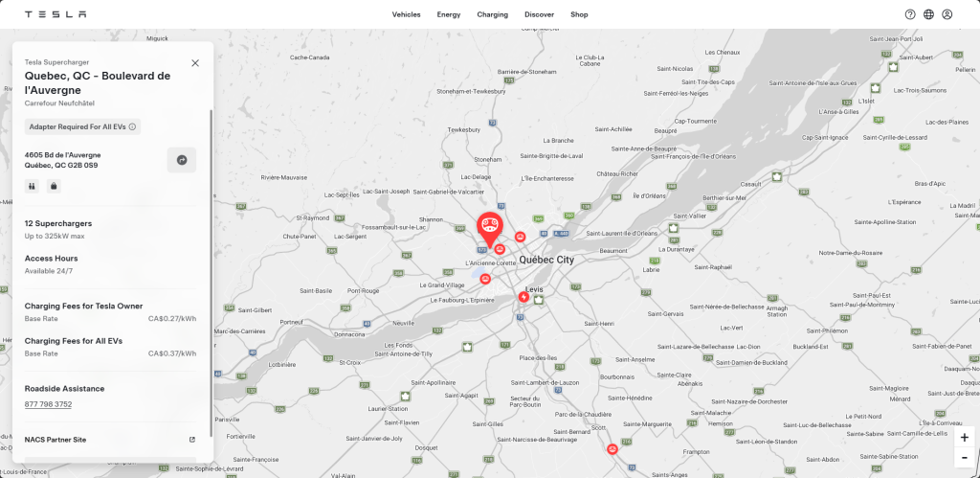Click the directions arrow button for address
Image resolution: width=980 pixels, height=478 pixels.
pyautogui.click(x=182, y=160)
